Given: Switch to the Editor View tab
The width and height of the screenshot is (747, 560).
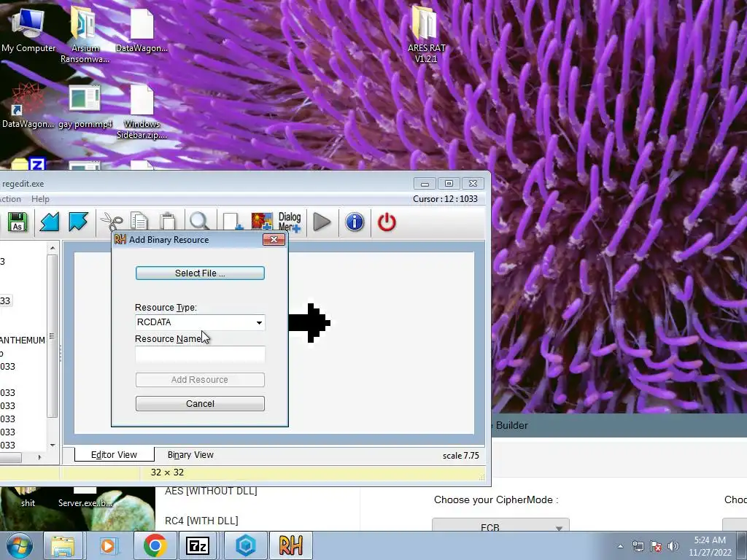Looking at the screenshot, I should 115,455.
